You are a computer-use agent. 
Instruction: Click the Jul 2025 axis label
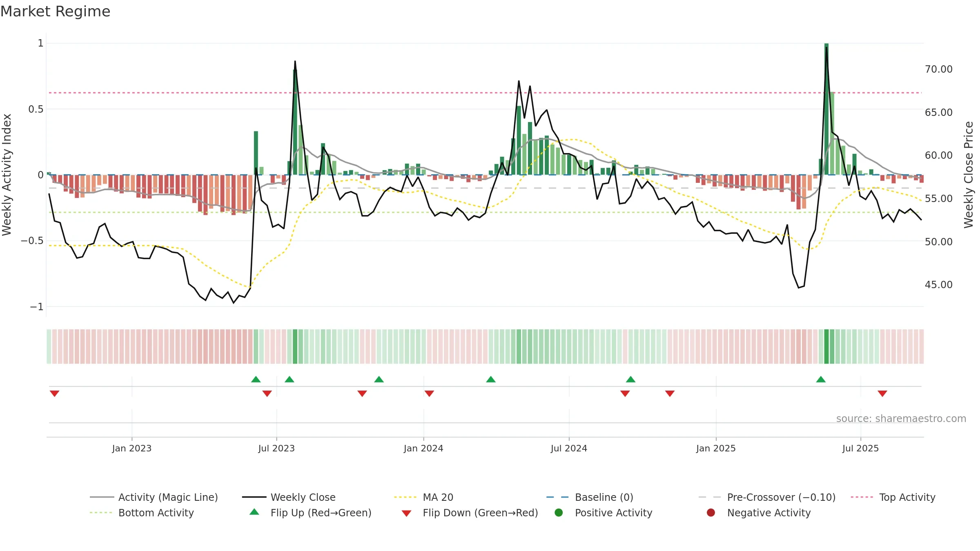point(860,448)
